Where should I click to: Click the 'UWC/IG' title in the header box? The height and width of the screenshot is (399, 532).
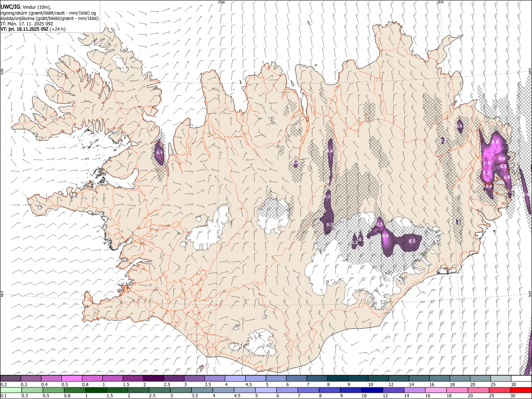point(10,7)
